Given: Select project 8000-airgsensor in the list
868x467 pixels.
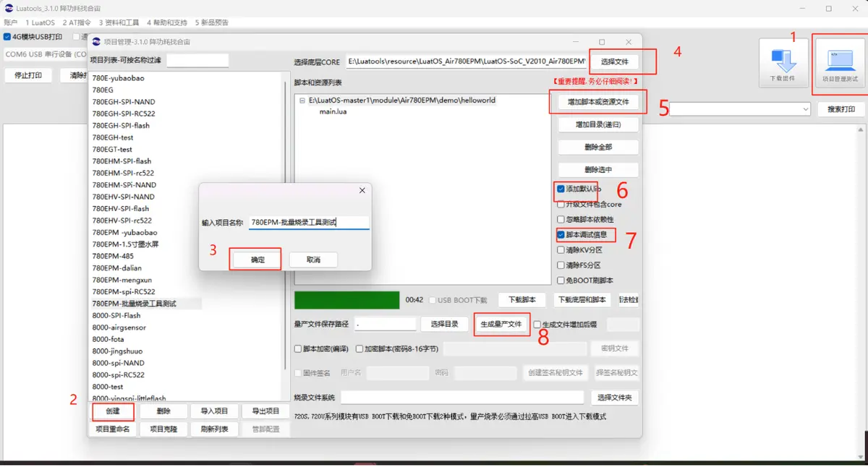Looking at the screenshot, I should (119, 327).
